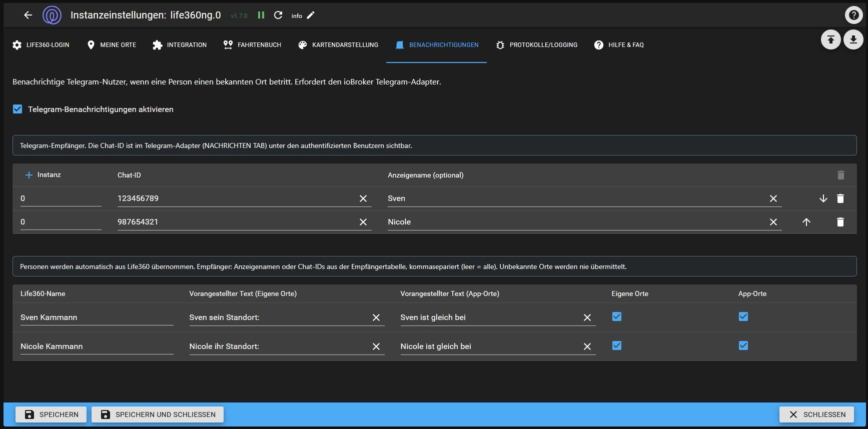
Task: Click the life360ng adapter logo
Action: click(52, 15)
